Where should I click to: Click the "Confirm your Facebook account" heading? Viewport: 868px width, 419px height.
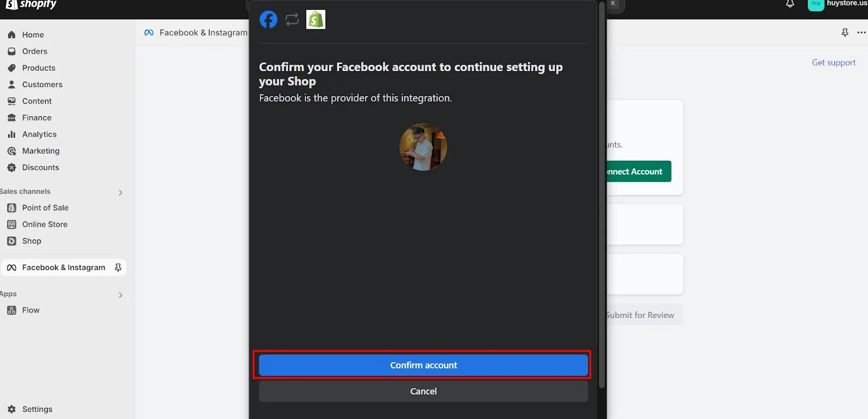[411, 74]
